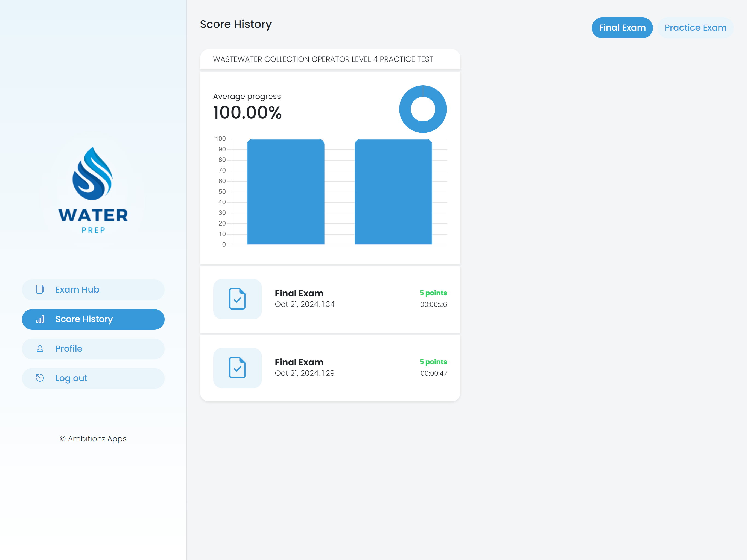Click the donut progress chart
This screenshot has height=560, width=747.
(x=423, y=109)
